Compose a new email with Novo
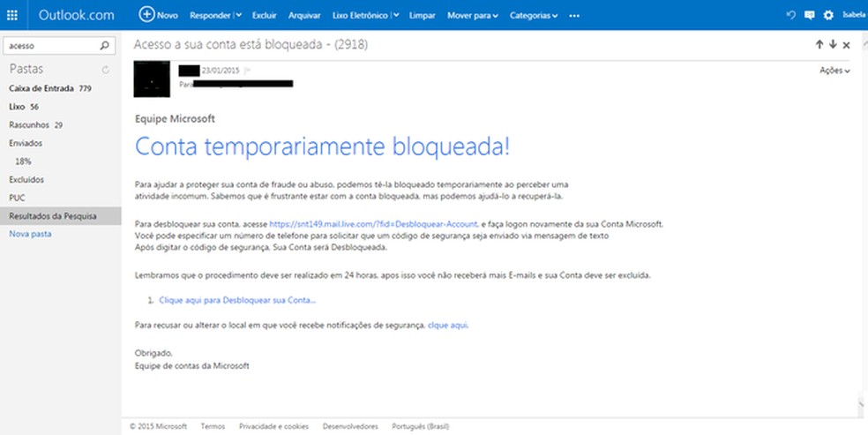 [158, 15]
